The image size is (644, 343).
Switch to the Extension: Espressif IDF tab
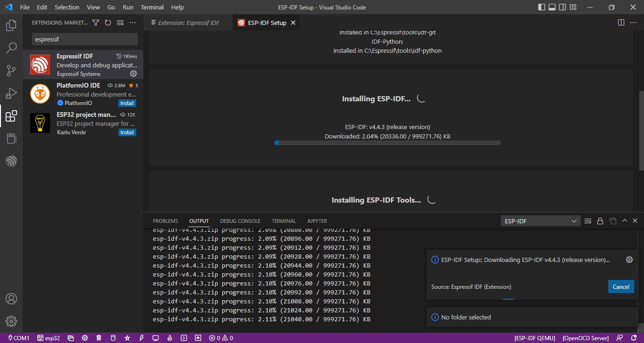tap(189, 23)
